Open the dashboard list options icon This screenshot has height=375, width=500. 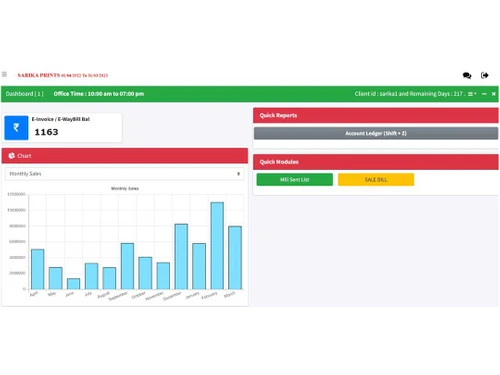[472, 94]
